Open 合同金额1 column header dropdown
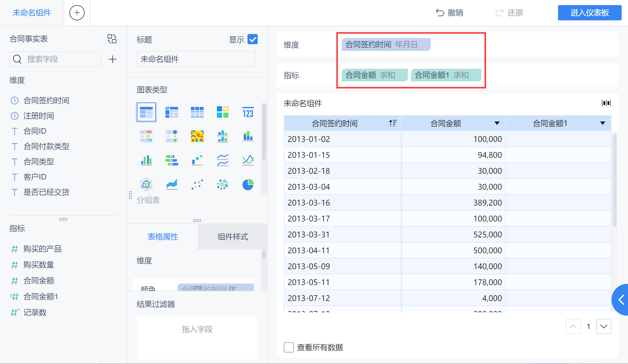Image resolution: width=628 pixels, height=364 pixels. click(x=603, y=123)
